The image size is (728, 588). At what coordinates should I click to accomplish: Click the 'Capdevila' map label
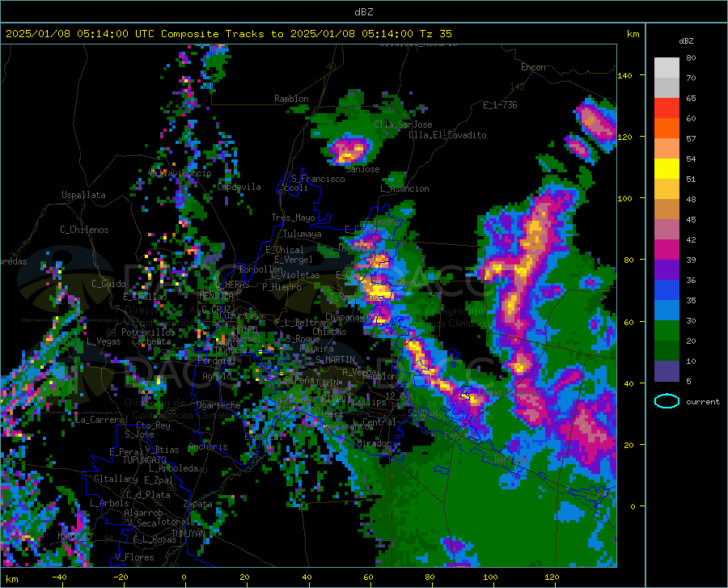(239, 187)
